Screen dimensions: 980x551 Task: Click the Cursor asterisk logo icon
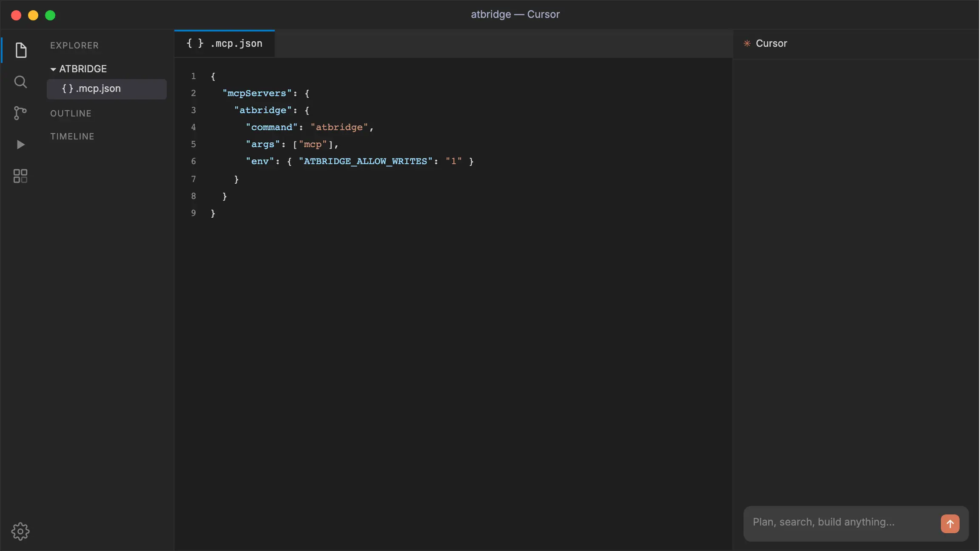point(747,43)
